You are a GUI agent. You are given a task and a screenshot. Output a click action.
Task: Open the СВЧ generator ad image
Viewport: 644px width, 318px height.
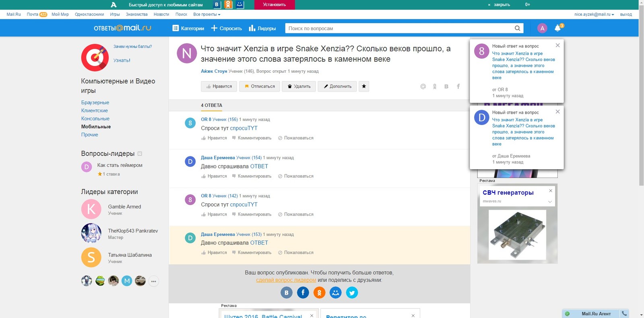517,235
